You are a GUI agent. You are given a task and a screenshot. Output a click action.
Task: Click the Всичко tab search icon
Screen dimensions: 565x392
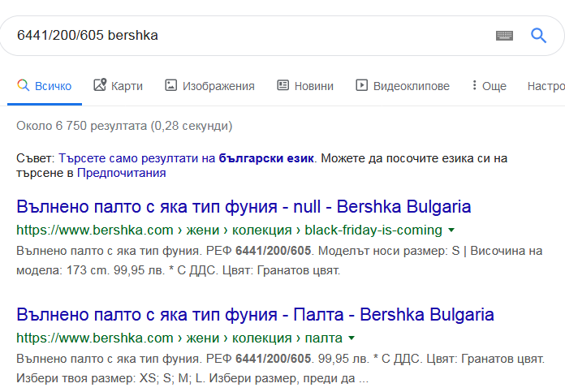click(24, 85)
